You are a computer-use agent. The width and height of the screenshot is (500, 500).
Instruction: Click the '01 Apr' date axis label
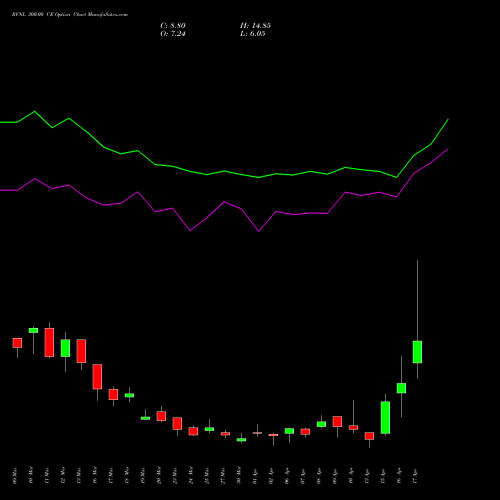point(255,476)
